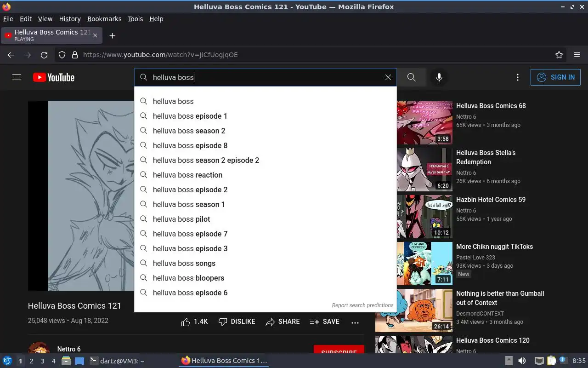Click the padlock site information icon
This screenshot has width=588, height=368.
75,55
